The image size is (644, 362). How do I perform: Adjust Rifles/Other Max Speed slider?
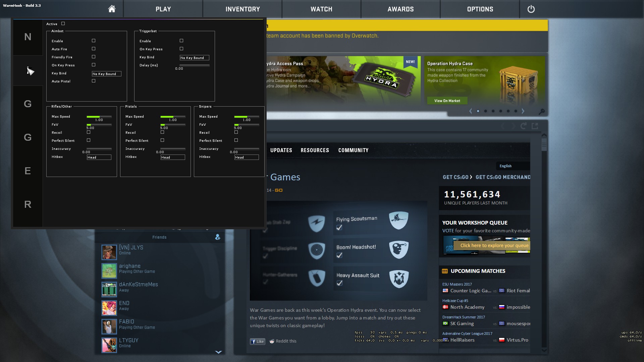(x=99, y=117)
